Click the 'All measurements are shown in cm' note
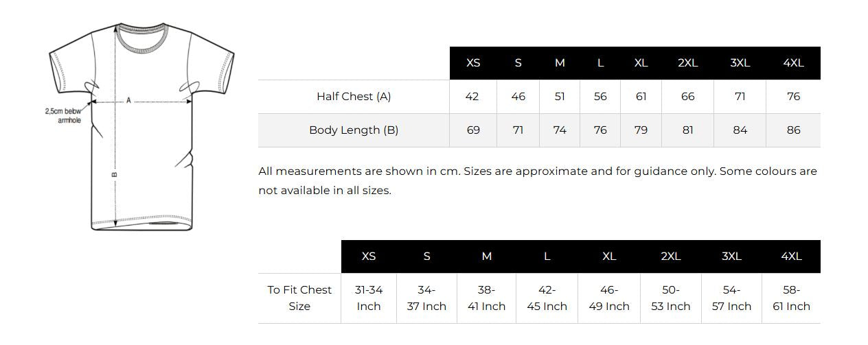Screen dimensions: 868x345 pos(538,181)
